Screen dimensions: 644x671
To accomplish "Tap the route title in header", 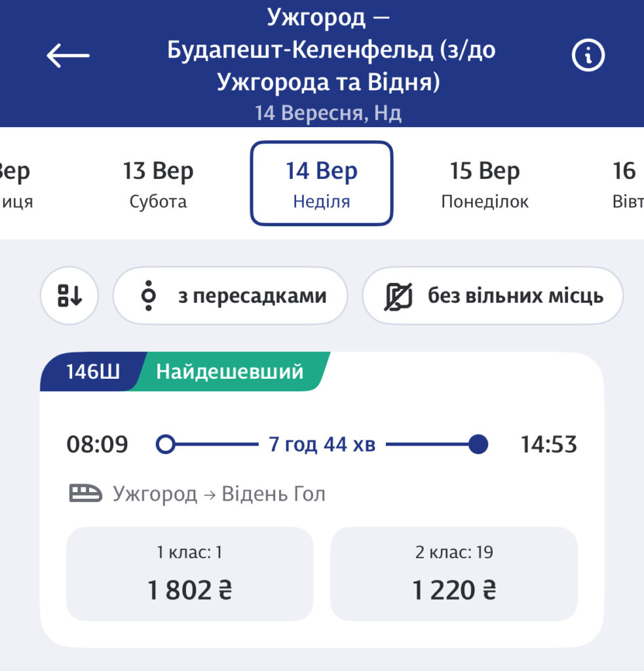I will [331, 51].
